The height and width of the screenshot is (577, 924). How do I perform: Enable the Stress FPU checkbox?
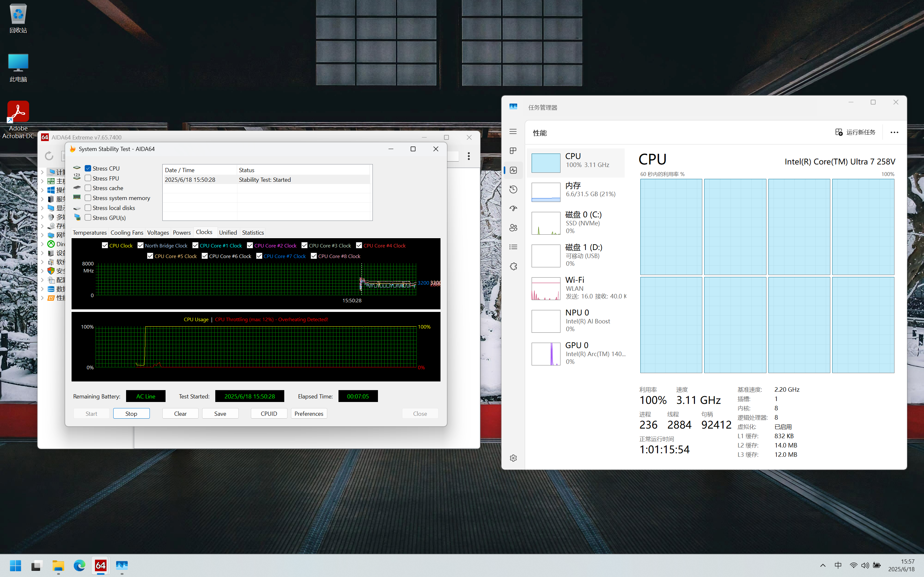(88, 178)
